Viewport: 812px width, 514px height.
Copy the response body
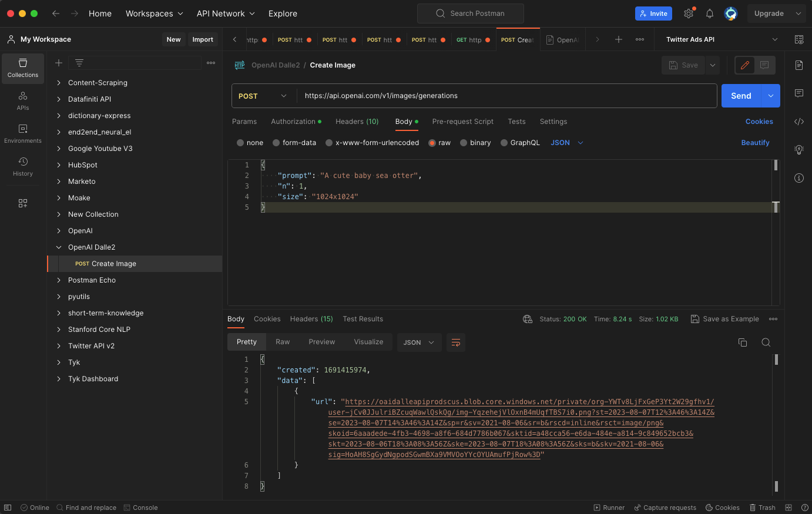click(743, 342)
